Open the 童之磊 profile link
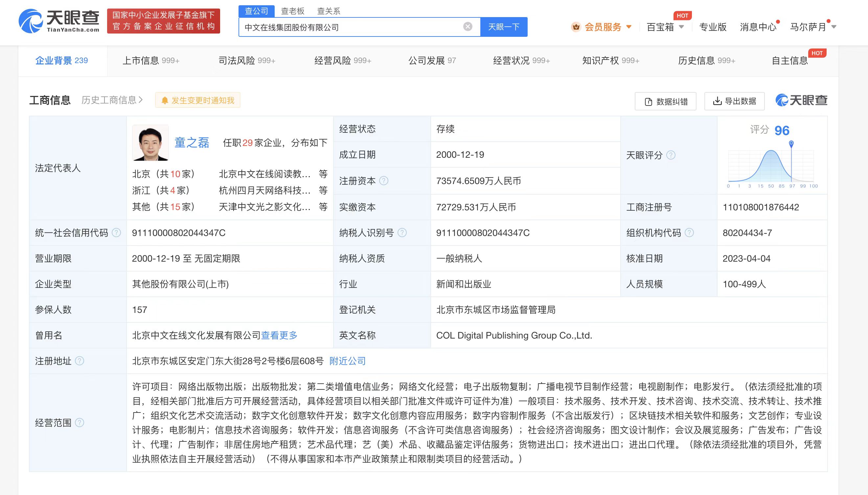The height and width of the screenshot is (495, 868). (x=192, y=142)
